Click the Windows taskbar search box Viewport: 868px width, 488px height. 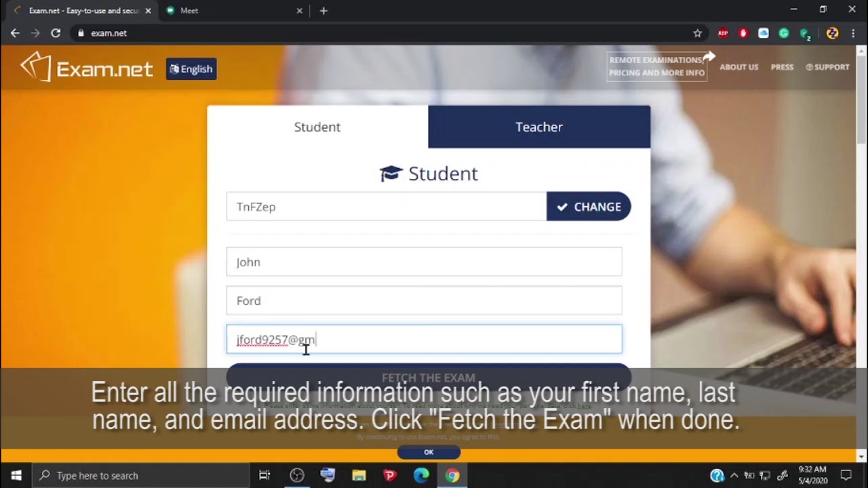click(141, 475)
